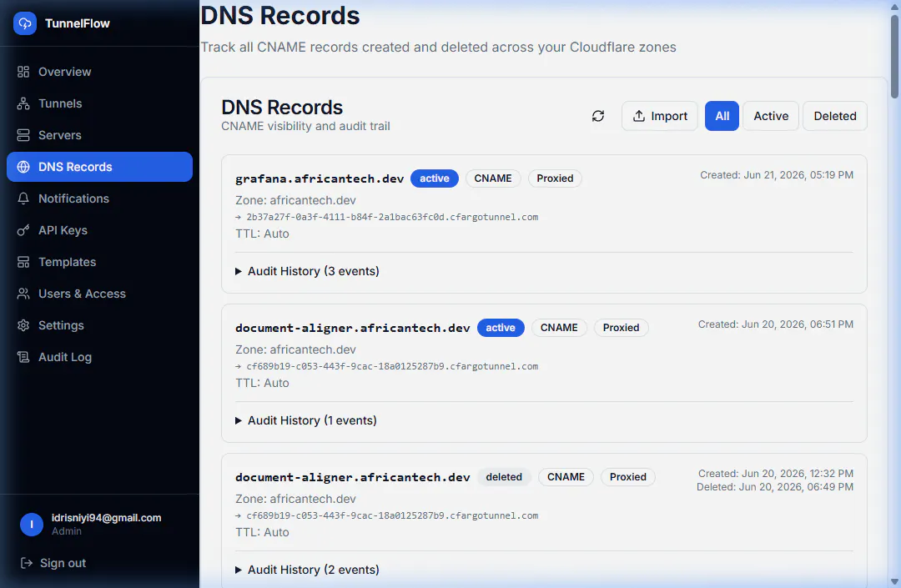
Task: Click the user avatar circle 'I'
Action: pyautogui.click(x=32, y=525)
